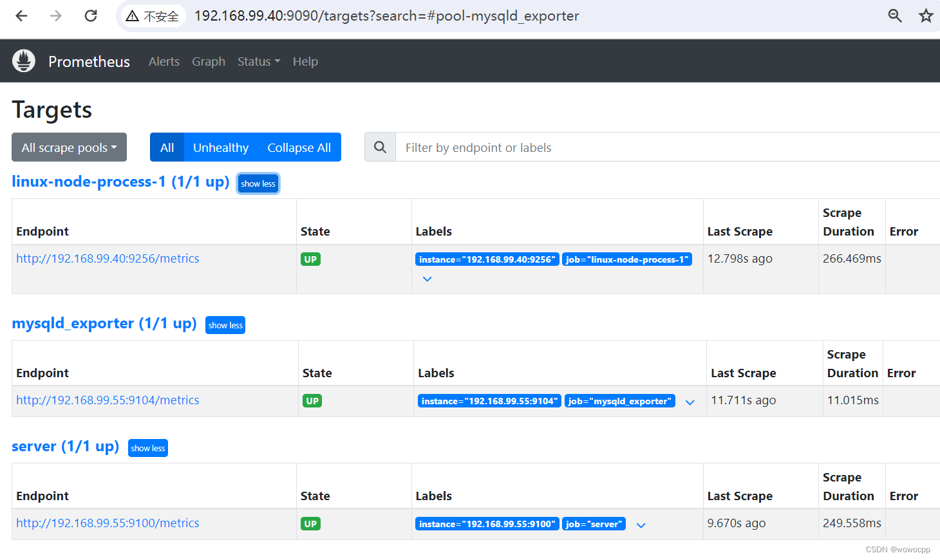Click the 11.015ms scrape duration value
940x560 pixels.
point(853,400)
